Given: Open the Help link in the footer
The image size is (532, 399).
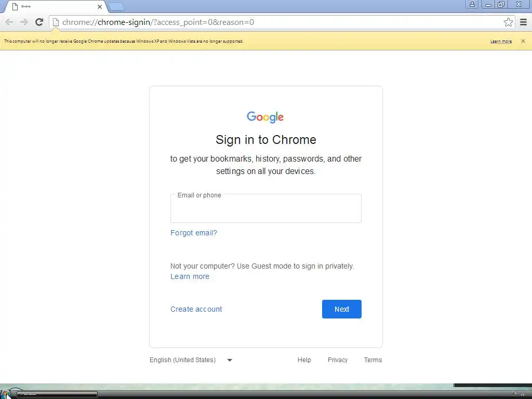Looking at the screenshot, I should pos(304,360).
